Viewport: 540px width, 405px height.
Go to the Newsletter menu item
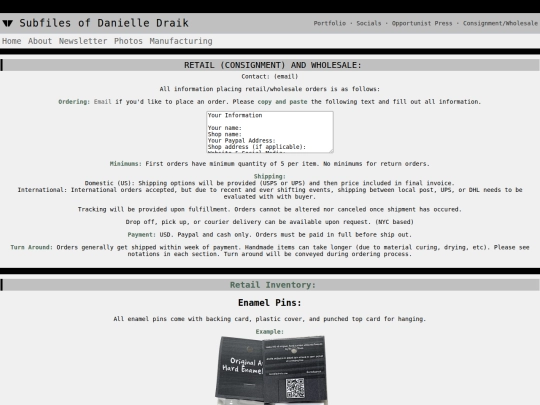(83, 41)
